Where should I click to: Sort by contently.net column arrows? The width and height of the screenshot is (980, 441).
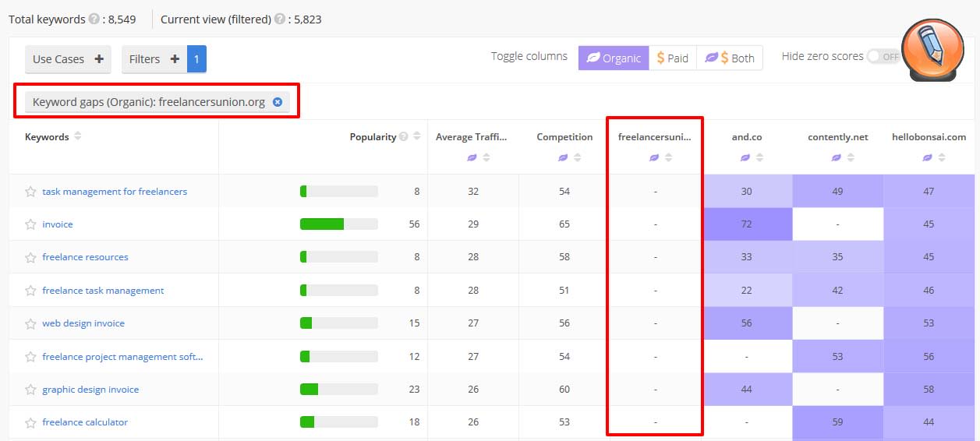click(x=851, y=157)
